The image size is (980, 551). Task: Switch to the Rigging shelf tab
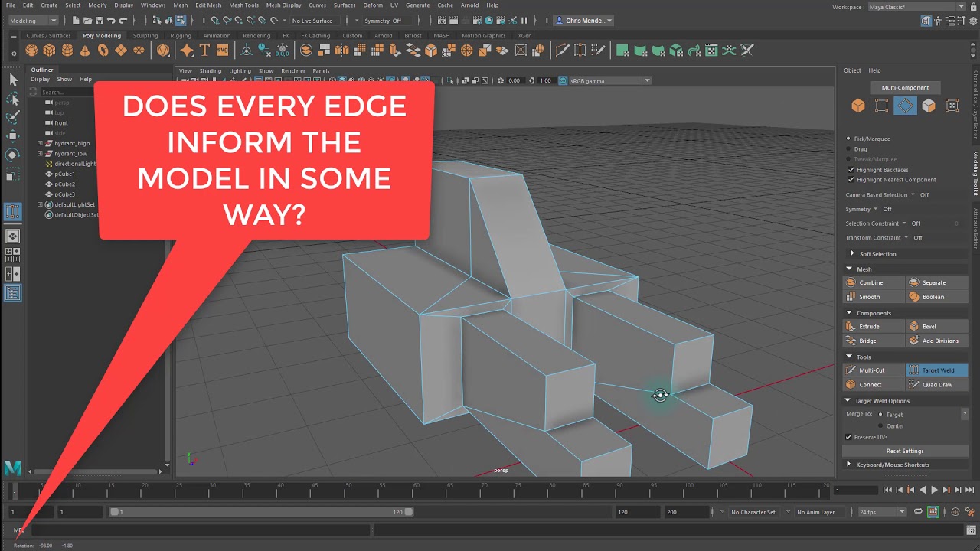pos(181,36)
